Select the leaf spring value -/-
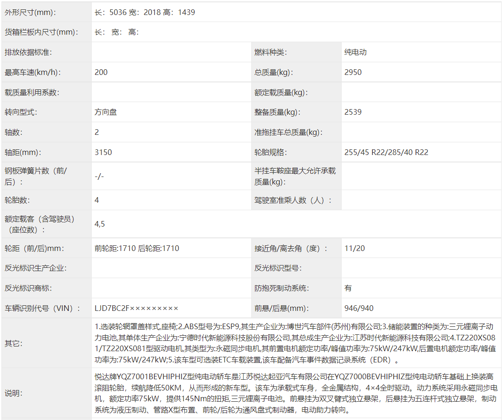 tap(99, 177)
